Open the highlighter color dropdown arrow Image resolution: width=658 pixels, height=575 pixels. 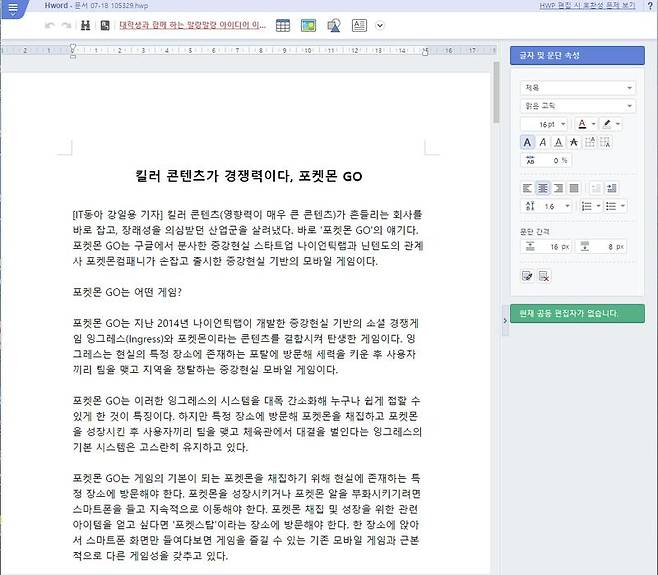point(618,124)
